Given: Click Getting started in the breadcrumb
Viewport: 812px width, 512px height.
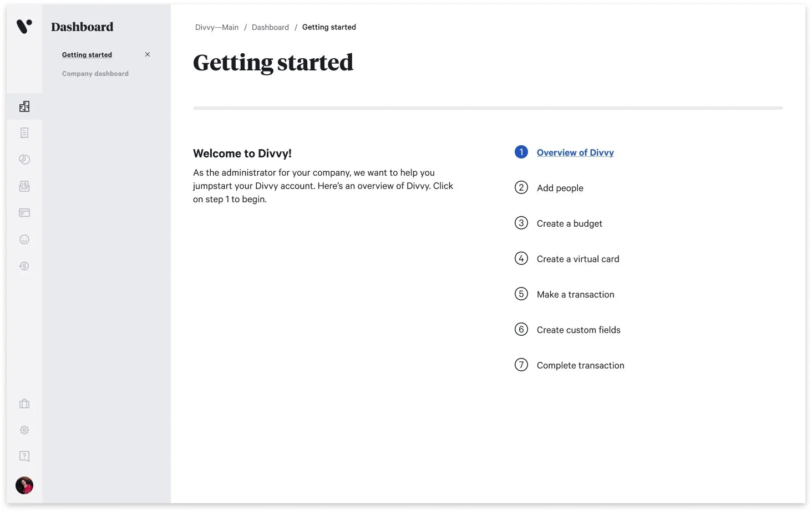Looking at the screenshot, I should [x=329, y=27].
